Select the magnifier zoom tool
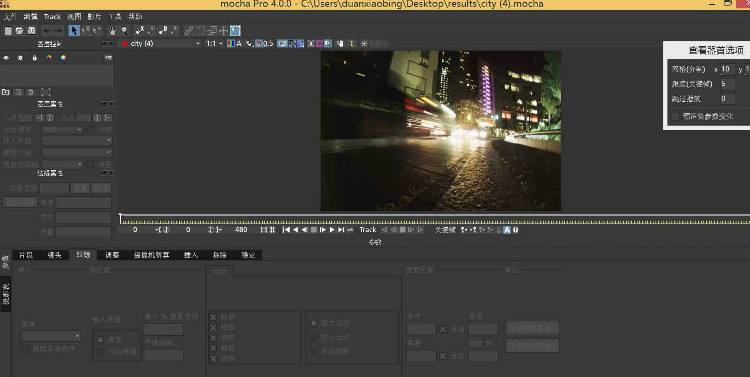Screen dimensions: 750x377 124,31
